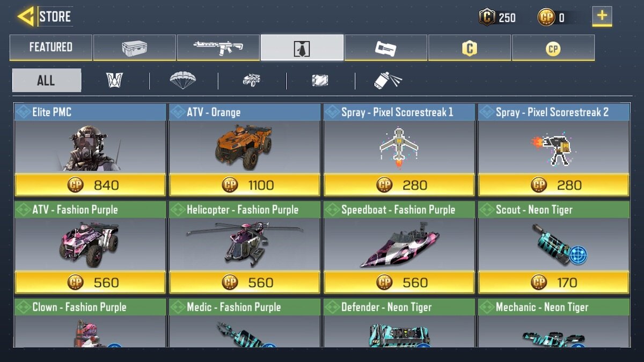Screen dimensions: 644x362
Task: Filter by parachute category icon
Action: [x=183, y=81]
